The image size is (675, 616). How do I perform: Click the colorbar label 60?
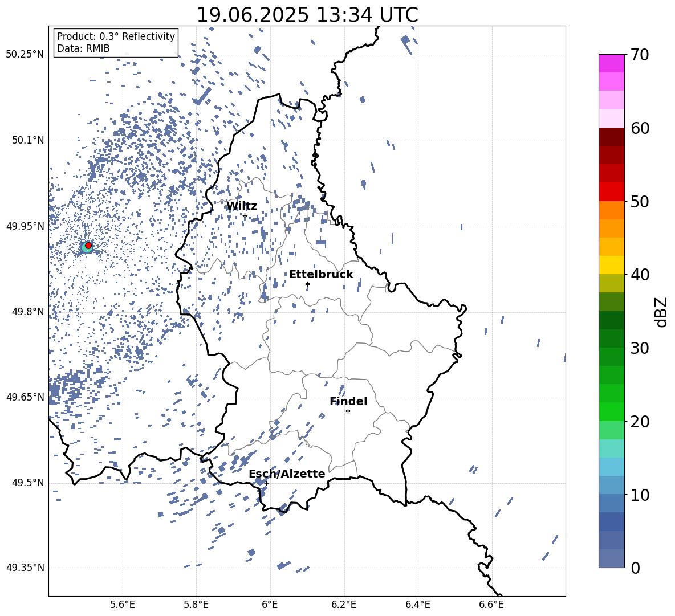[x=640, y=128]
